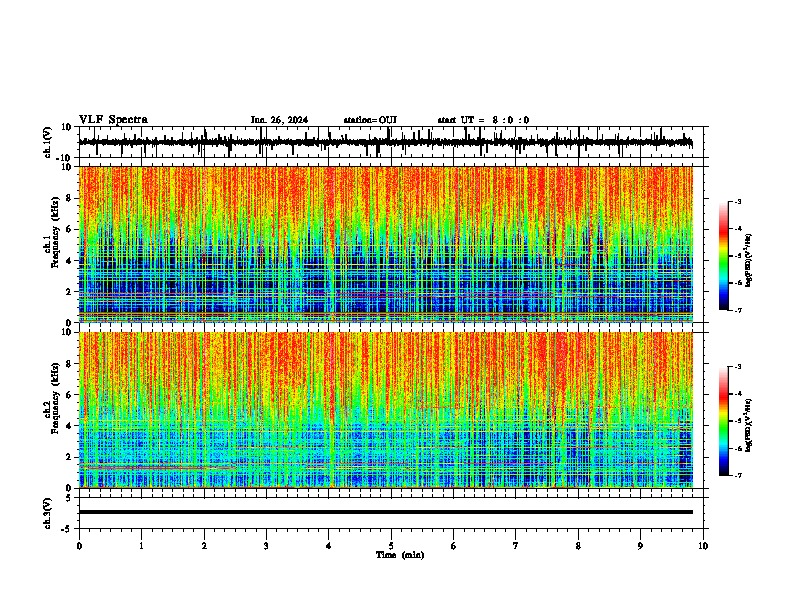Click the 'station=OUJ' header label

[370, 120]
